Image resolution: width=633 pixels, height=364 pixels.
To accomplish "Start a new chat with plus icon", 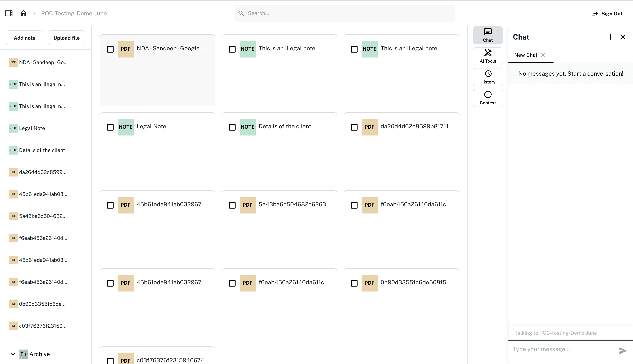I will [x=610, y=37].
